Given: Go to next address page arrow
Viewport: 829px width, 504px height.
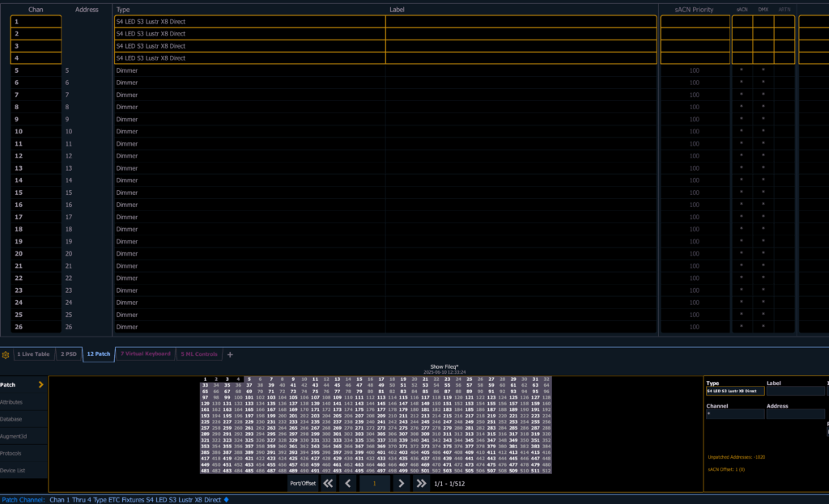Looking at the screenshot, I should 402,484.
